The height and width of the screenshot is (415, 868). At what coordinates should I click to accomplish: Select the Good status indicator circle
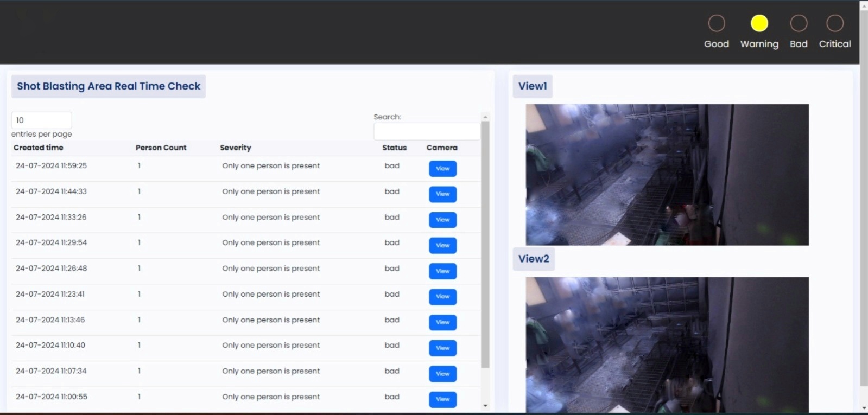[717, 23]
